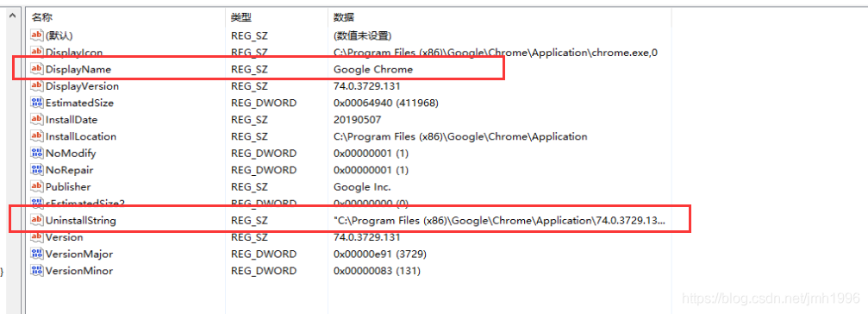Sort by the 名称 column header
Viewport: 868px width, 314px height.
(42, 18)
